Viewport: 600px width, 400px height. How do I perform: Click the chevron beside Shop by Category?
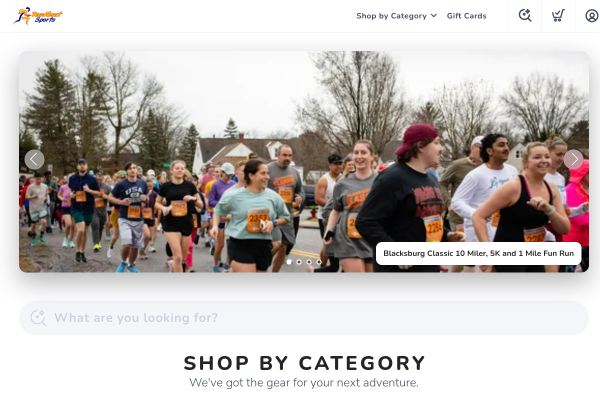[434, 16]
